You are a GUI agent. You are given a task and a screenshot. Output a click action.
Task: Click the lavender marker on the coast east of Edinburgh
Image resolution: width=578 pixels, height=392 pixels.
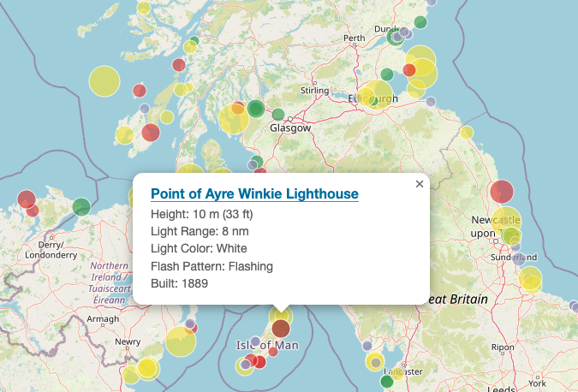431,101
